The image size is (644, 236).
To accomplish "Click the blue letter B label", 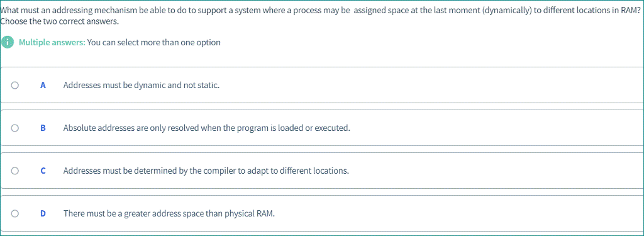I will coord(43,128).
